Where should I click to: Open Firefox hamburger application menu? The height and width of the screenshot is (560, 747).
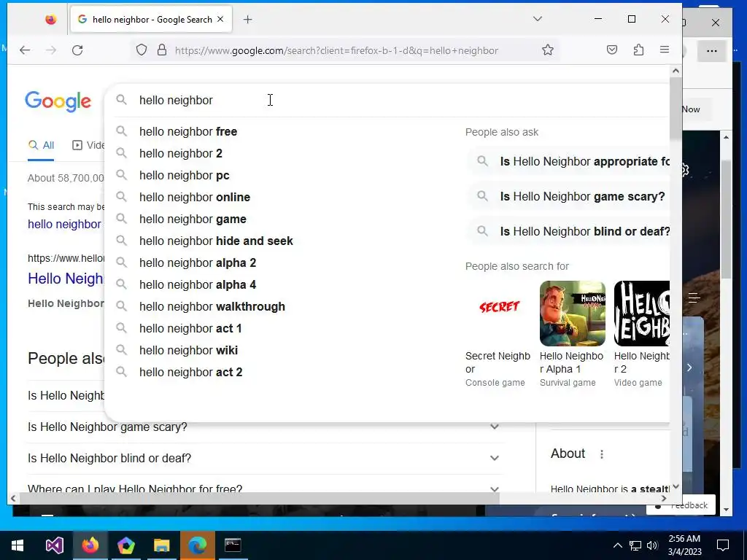tap(665, 50)
